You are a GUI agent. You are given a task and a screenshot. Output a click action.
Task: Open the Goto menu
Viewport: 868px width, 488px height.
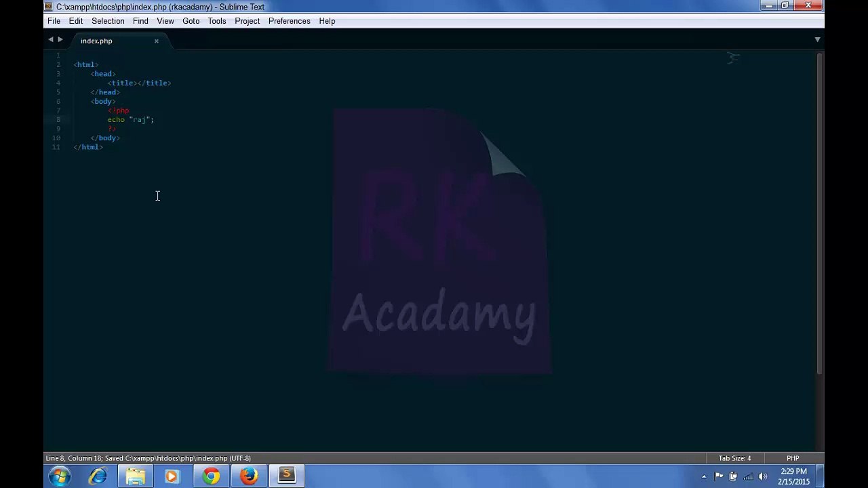coord(191,21)
